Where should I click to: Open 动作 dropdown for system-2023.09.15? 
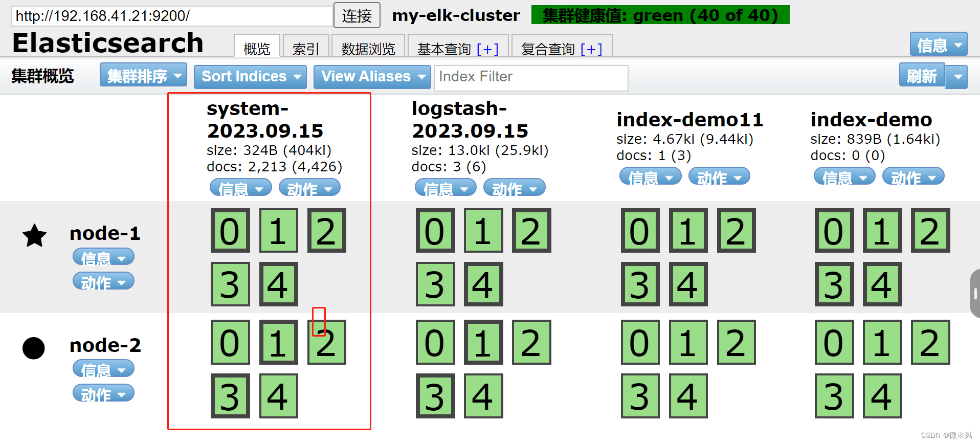tap(309, 188)
